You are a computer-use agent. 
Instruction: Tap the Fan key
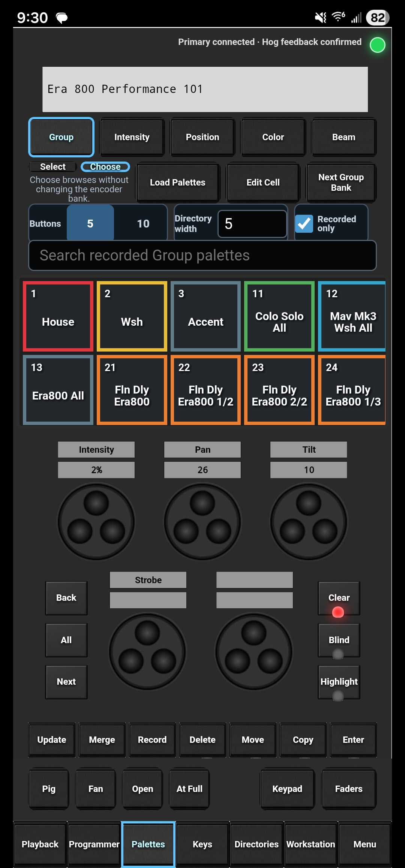[x=96, y=789]
